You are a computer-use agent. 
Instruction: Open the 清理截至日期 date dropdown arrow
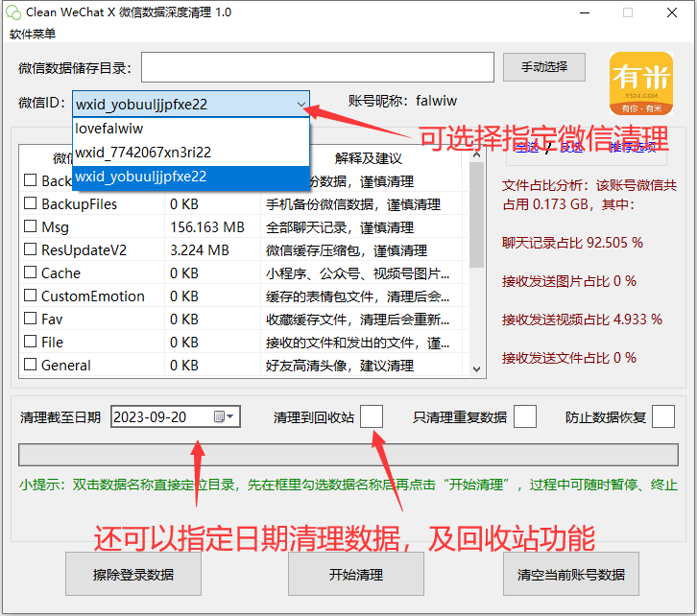click(230, 416)
